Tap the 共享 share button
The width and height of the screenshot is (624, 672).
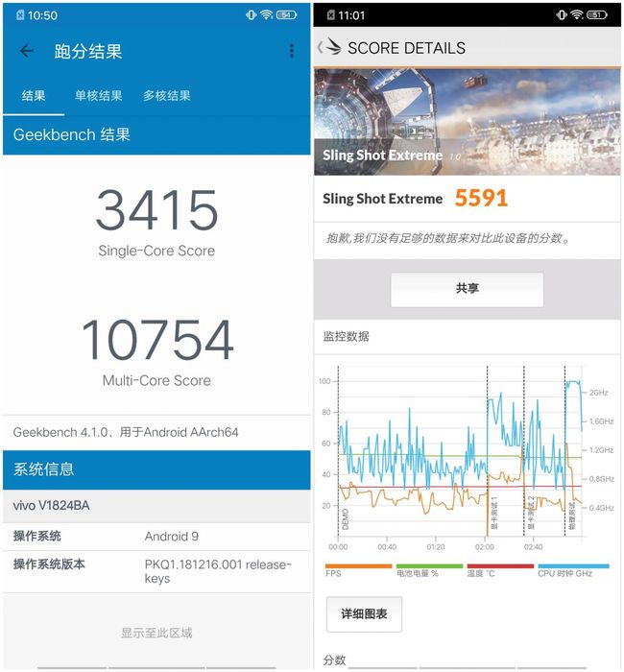pyautogui.click(x=467, y=289)
